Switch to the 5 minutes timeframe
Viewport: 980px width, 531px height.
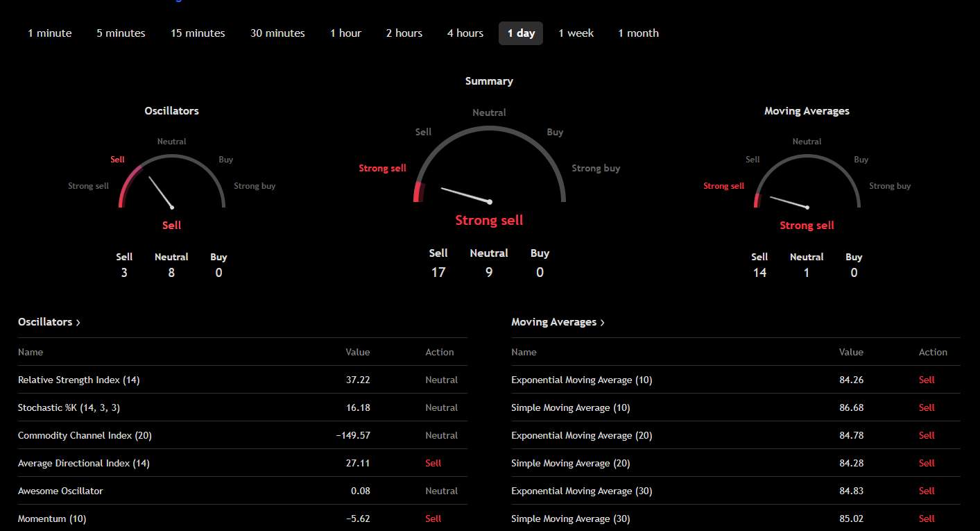[121, 33]
